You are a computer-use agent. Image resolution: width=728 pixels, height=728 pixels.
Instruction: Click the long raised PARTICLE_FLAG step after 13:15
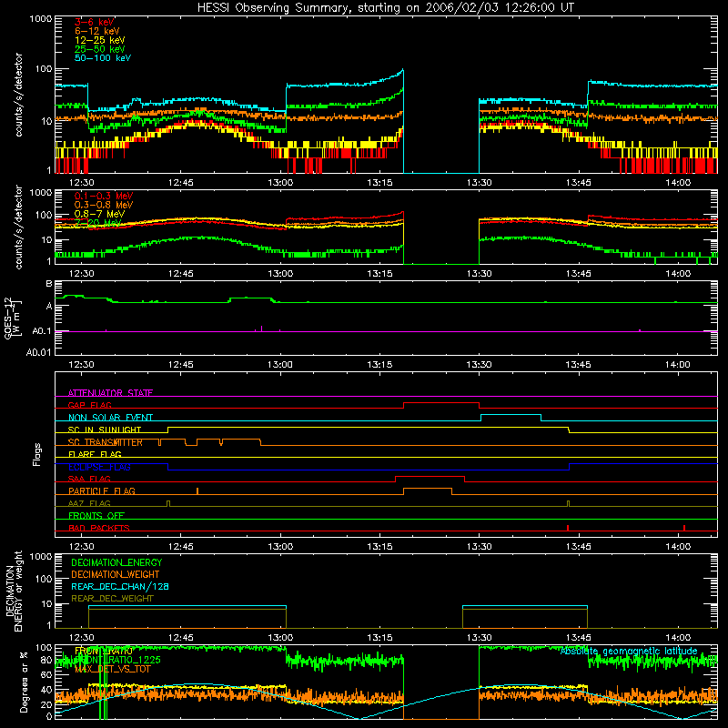428,489
